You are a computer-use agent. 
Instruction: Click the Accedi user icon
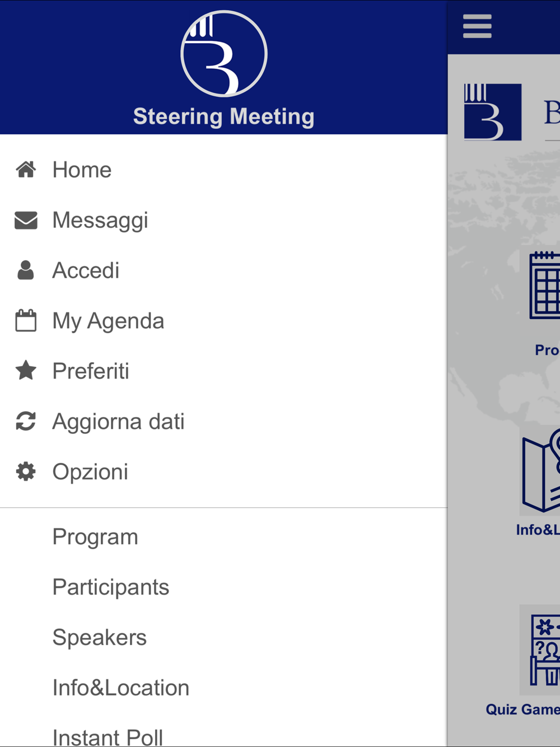coord(26,270)
